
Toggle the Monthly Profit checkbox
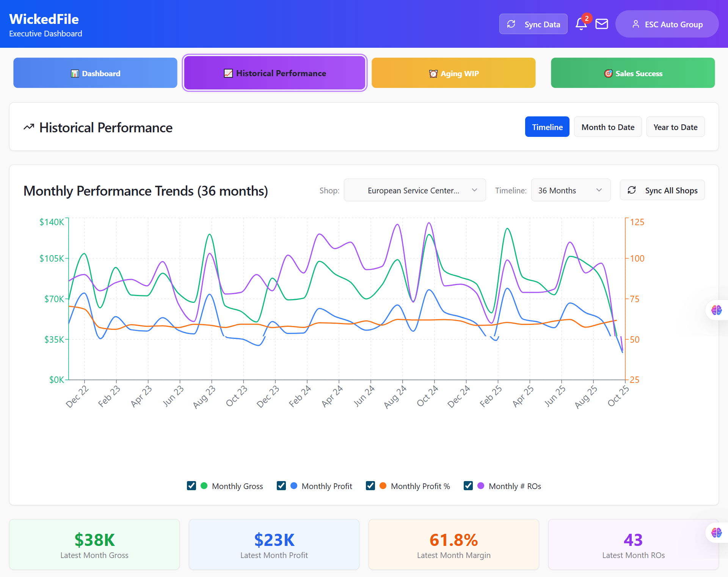pos(281,486)
